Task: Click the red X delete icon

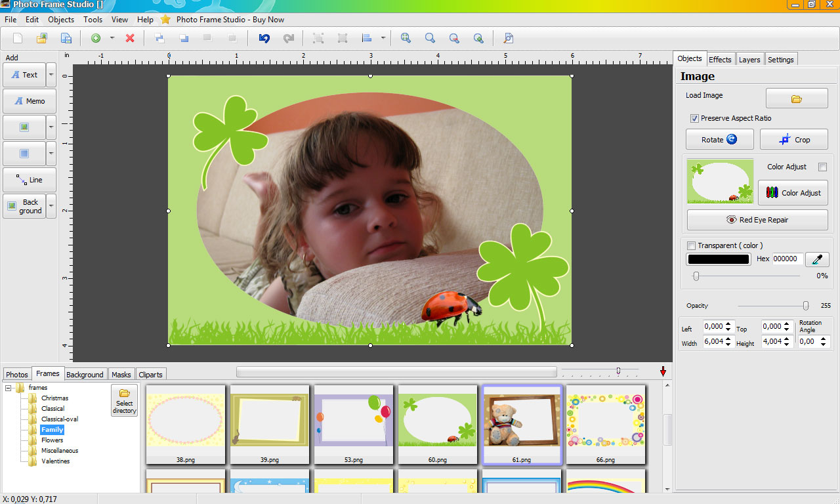Action: point(130,38)
